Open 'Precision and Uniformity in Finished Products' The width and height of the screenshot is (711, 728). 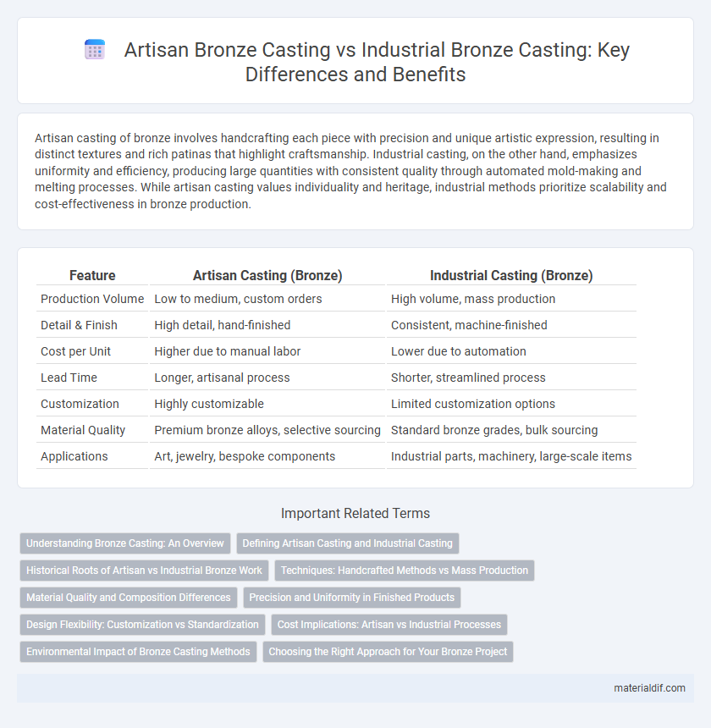pyautogui.click(x=352, y=598)
